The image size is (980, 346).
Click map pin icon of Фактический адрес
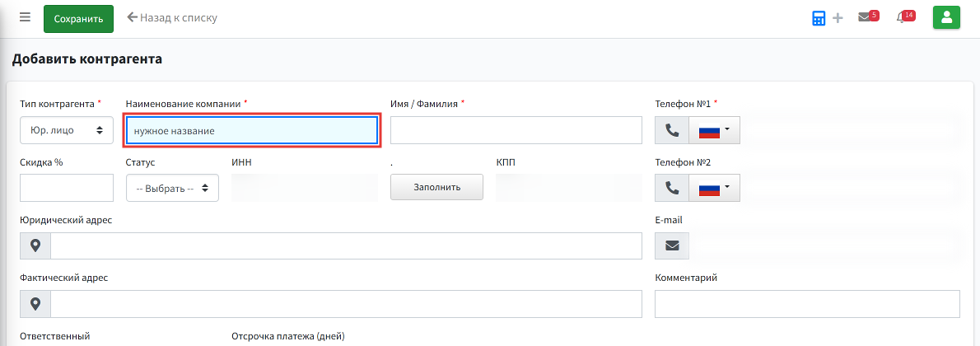[x=35, y=304]
